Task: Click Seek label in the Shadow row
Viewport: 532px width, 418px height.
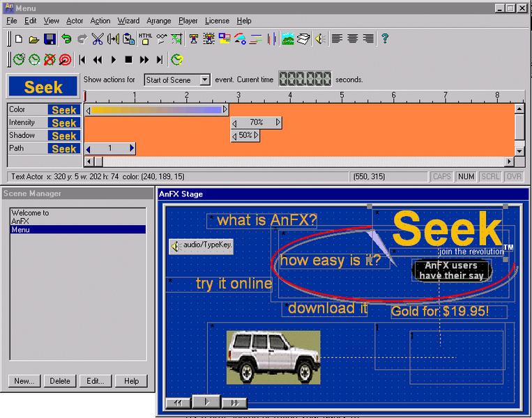Action: pos(63,136)
